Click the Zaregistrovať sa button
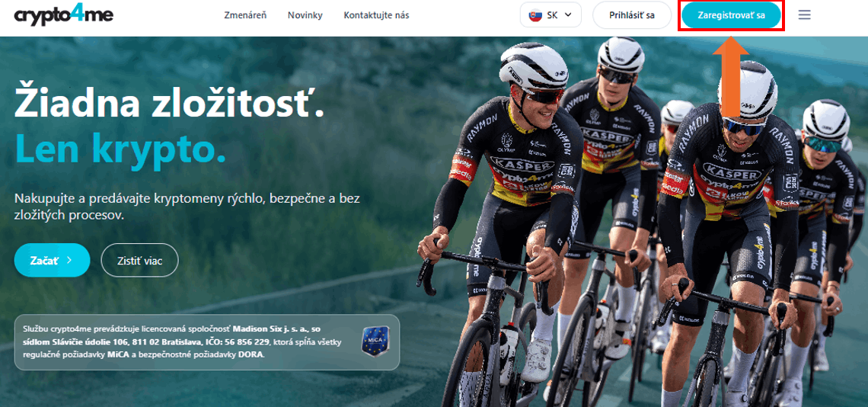The width and height of the screenshot is (868, 407). [x=731, y=15]
